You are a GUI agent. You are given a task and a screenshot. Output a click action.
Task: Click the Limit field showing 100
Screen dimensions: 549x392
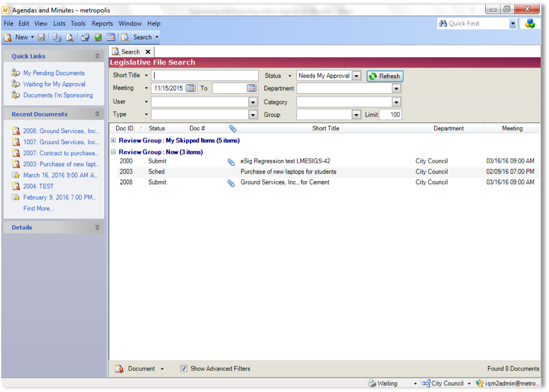tap(391, 115)
